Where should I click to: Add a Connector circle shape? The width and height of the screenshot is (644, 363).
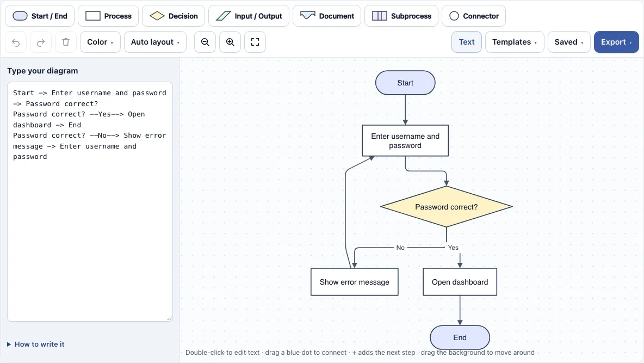point(474,16)
